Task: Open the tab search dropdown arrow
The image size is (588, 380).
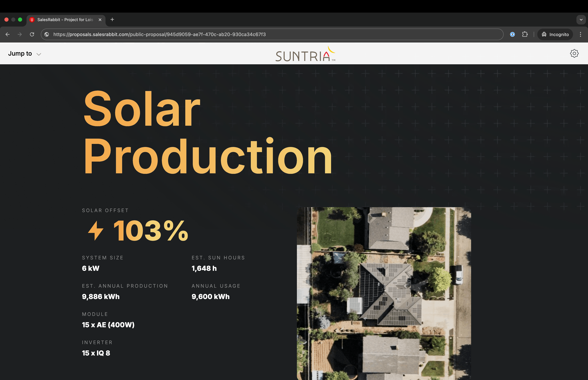Action: (x=581, y=20)
